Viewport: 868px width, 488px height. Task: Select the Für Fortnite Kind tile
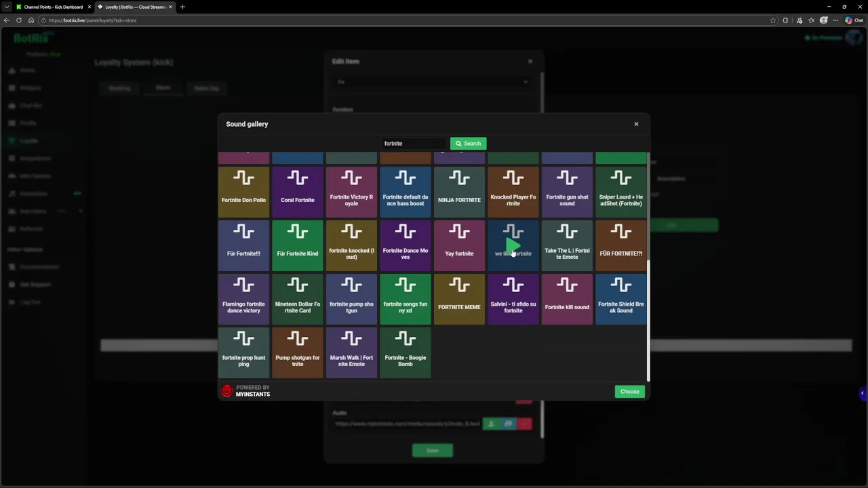[x=298, y=245]
